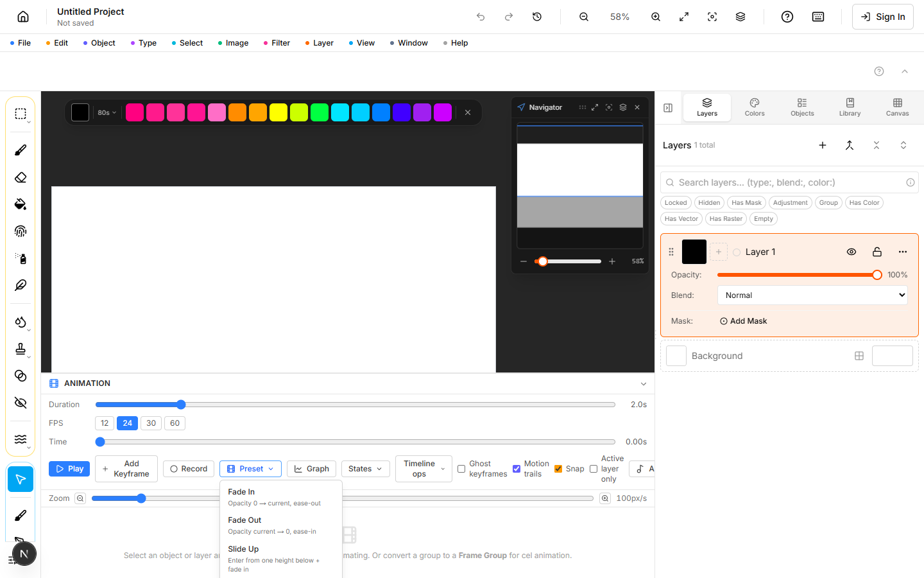Toggle Layer 1 visibility eye

851,252
